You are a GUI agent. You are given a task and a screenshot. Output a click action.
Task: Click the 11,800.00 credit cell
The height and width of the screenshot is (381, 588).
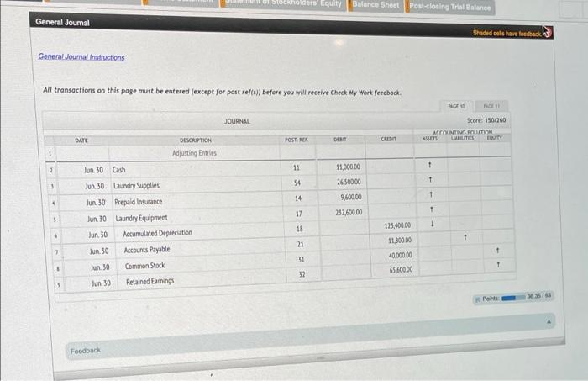coord(392,240)
